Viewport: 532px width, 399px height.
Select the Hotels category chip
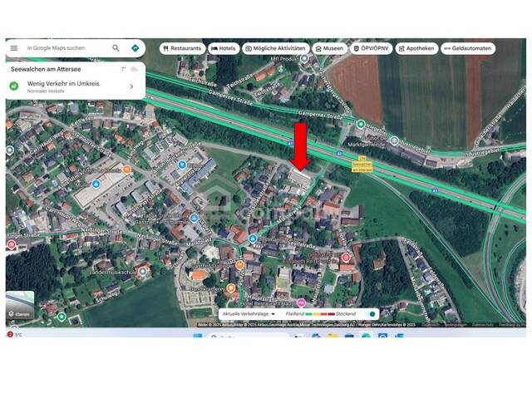(223, 48)
